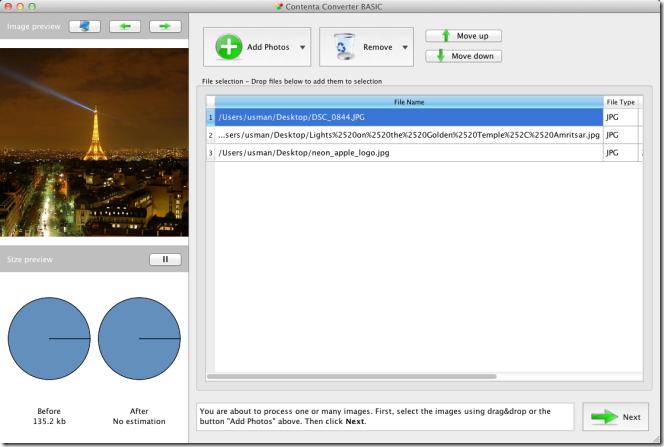664x447 pixels.
Task: Select the DSC_0844.JPG file row
Action: pyautogui.click(x=409, y=117)
